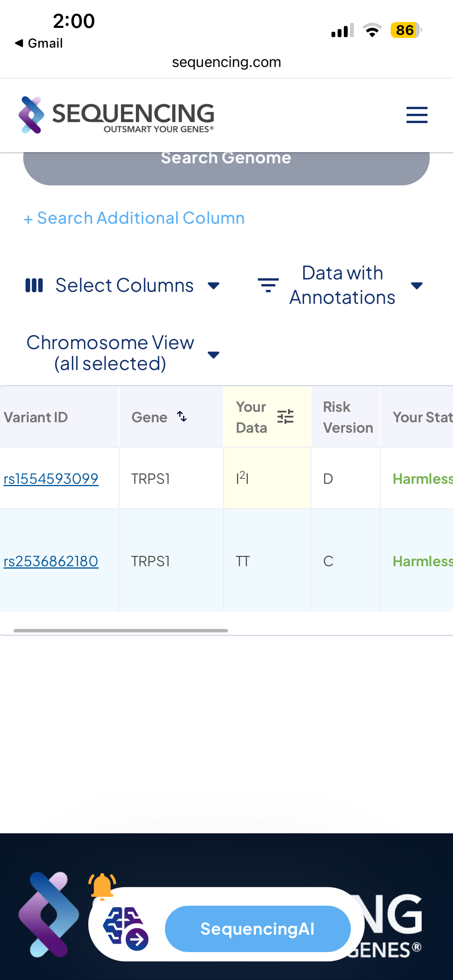Launch the SequencingAI button

click(257, 929)
